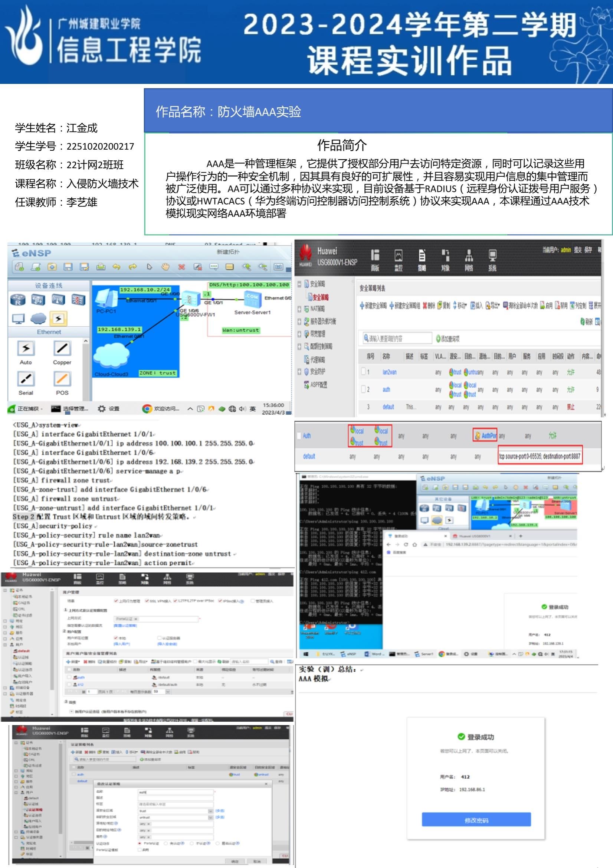The height and width of the screenshot is (868, 613).
Task: Choose the Router device category icon
Action: (x=18, y=300)
